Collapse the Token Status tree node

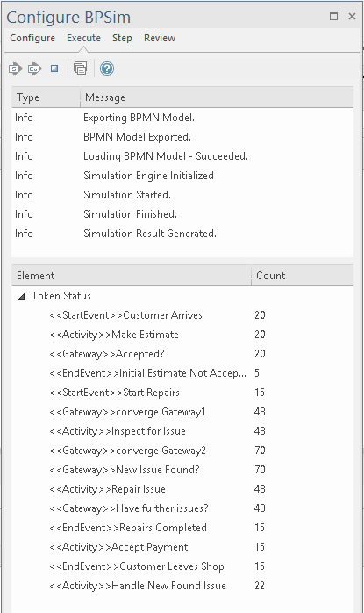point(21,297)
